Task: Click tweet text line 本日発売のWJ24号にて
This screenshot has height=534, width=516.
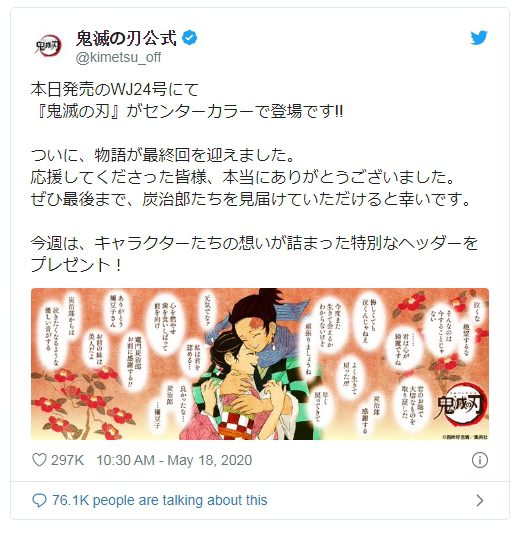Action: coord(114,90)
